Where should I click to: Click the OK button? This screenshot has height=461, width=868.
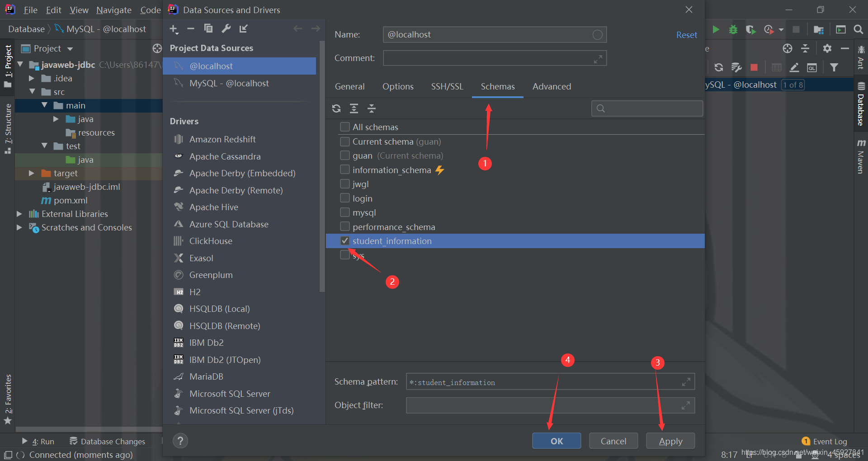557,441
